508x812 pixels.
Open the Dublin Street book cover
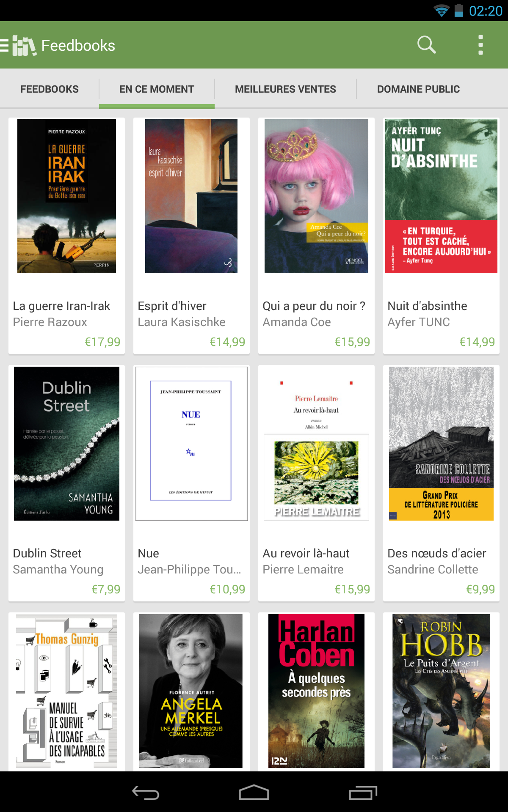66,444
